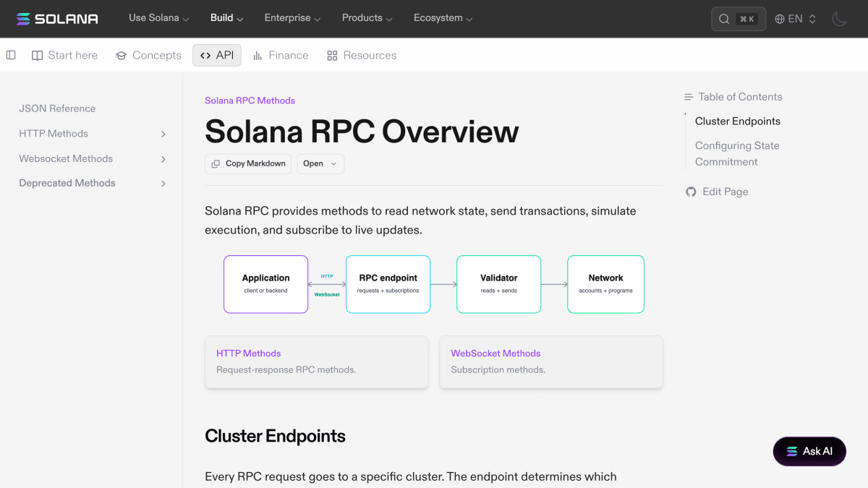Switch to the Resources tab
Image resolution: width=868 pixels, height=488 pixels.
(362, 55)
